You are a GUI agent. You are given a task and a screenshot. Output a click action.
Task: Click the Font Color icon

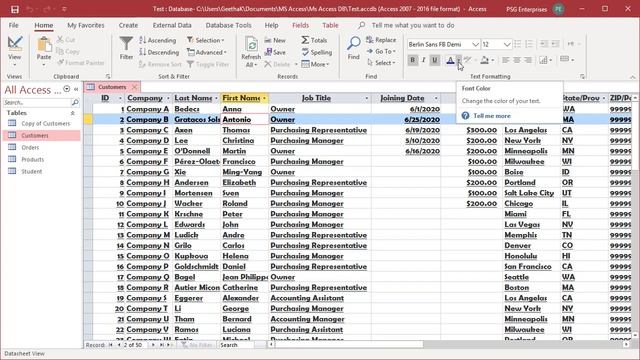pyautogui.click(x=450, y=60)
